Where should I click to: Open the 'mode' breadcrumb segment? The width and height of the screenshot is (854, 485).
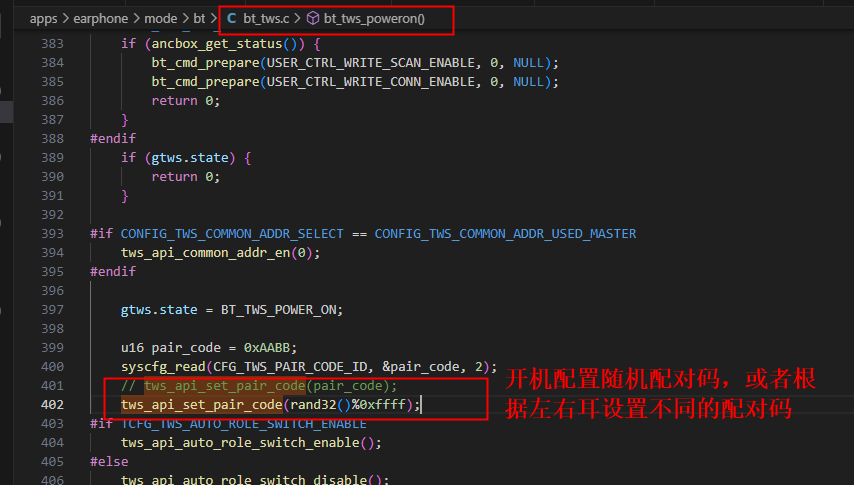[x=161, y=19]
